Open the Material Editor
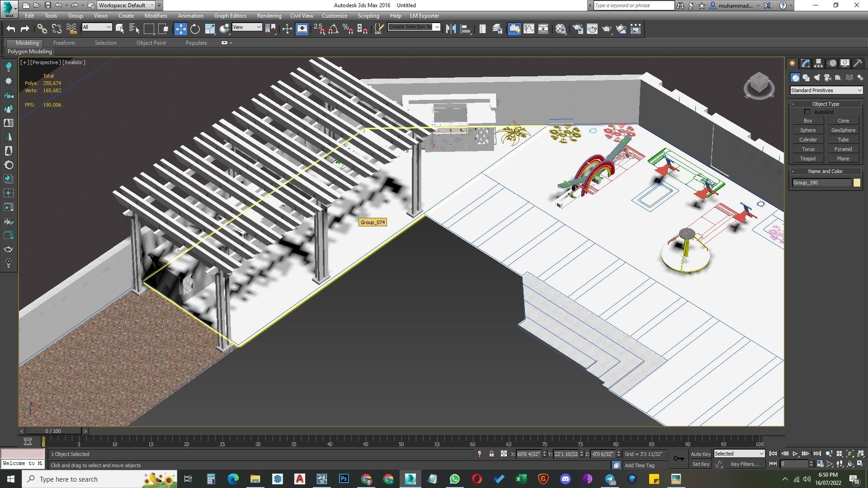The width and height of the screenshot is (868, 488). coord(561,29)
